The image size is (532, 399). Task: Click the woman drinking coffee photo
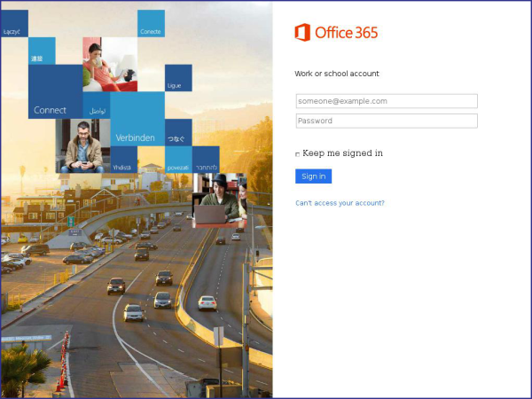pyautogui.click(x=110, y=65)
